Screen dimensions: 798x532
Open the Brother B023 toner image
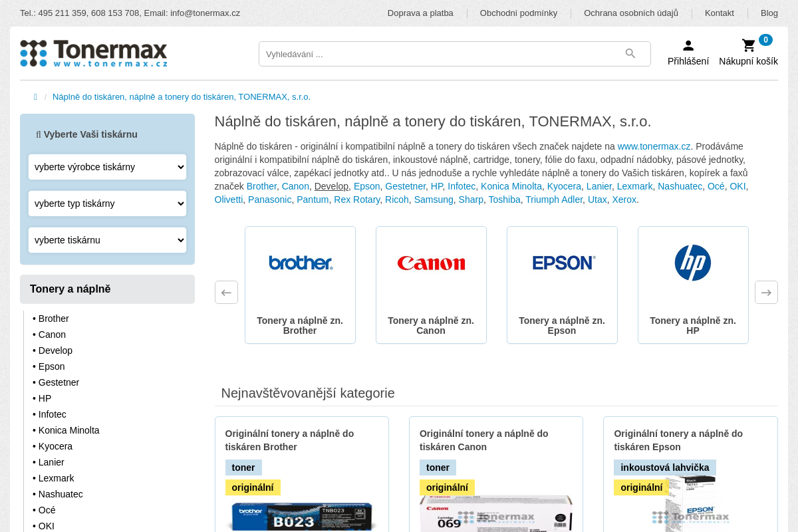click(x=302, y=517)
